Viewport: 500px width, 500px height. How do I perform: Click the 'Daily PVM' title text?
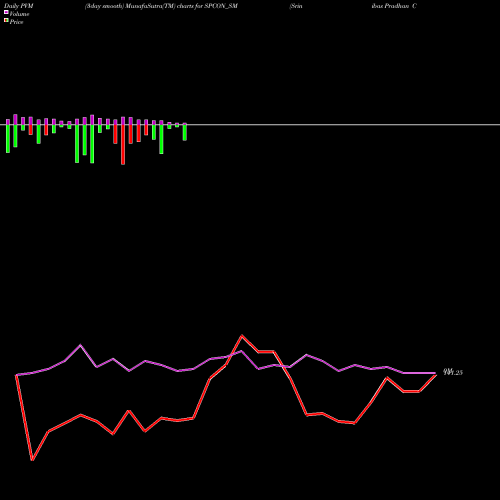click(19, 6)
